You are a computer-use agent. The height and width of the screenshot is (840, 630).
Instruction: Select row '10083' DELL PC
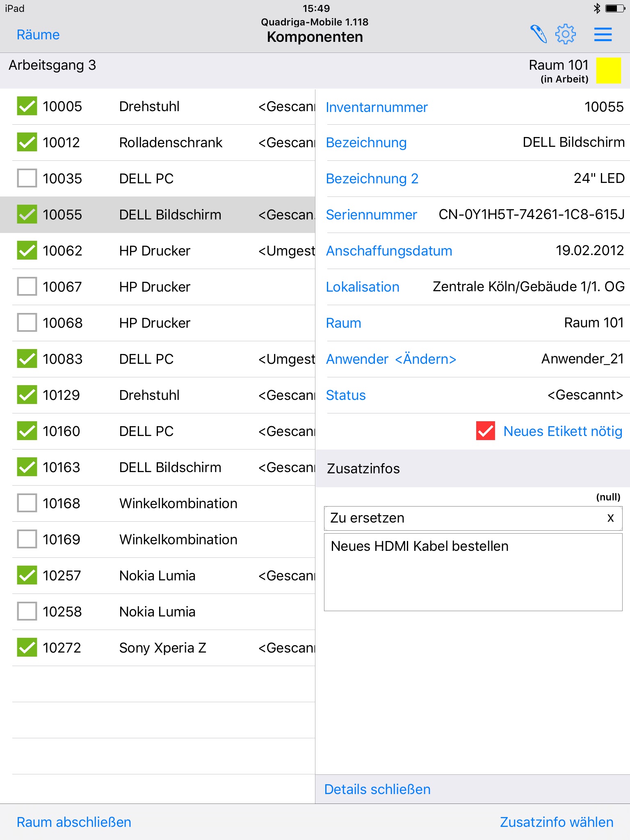pos(157,359)
